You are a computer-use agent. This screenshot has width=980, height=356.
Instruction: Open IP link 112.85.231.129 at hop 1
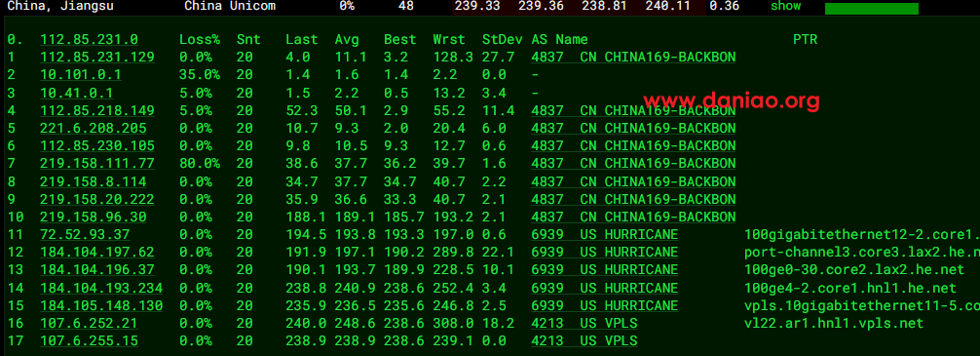tap(96, 57)
